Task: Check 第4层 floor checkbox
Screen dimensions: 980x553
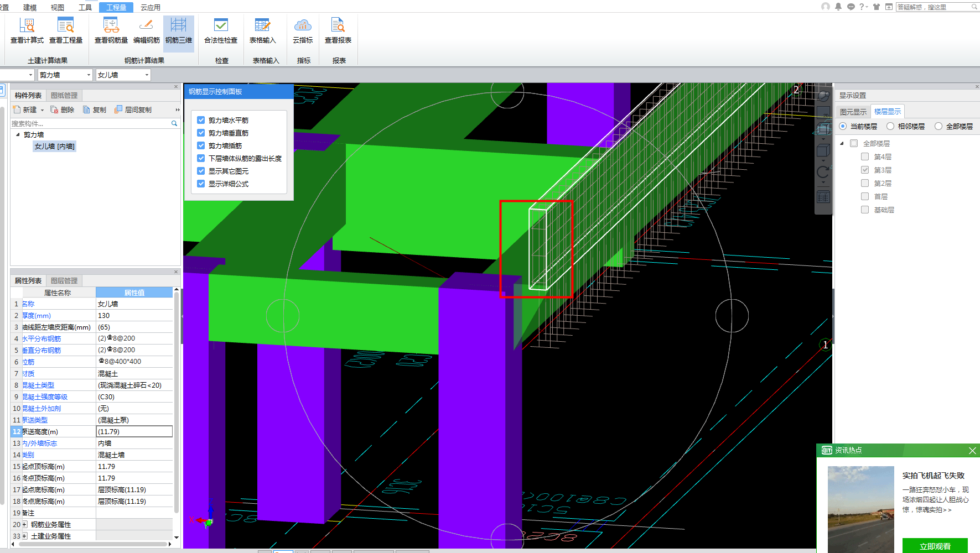Action: [865, 156]
